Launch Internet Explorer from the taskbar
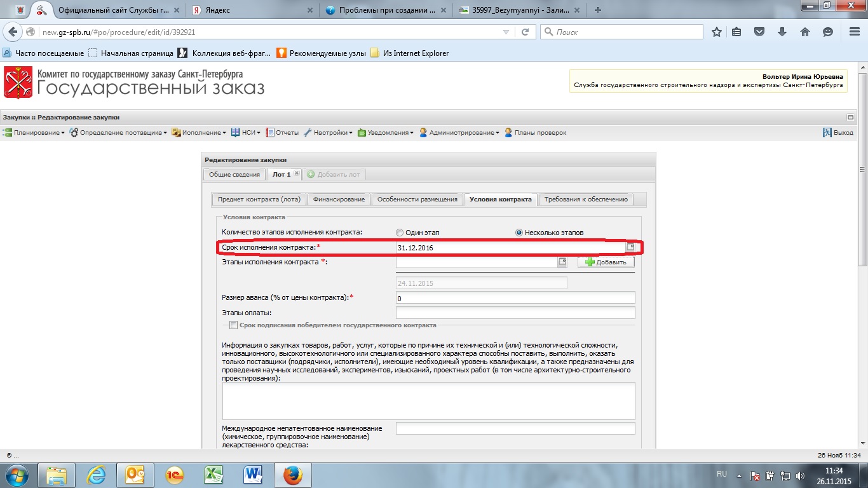The width and height of the screenshot is (868, 488). tap(97, 475)
